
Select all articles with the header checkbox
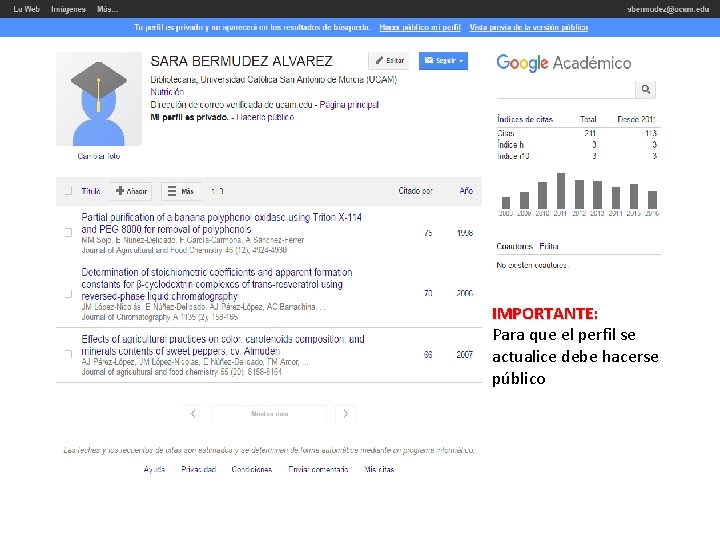tap(68, 191)
